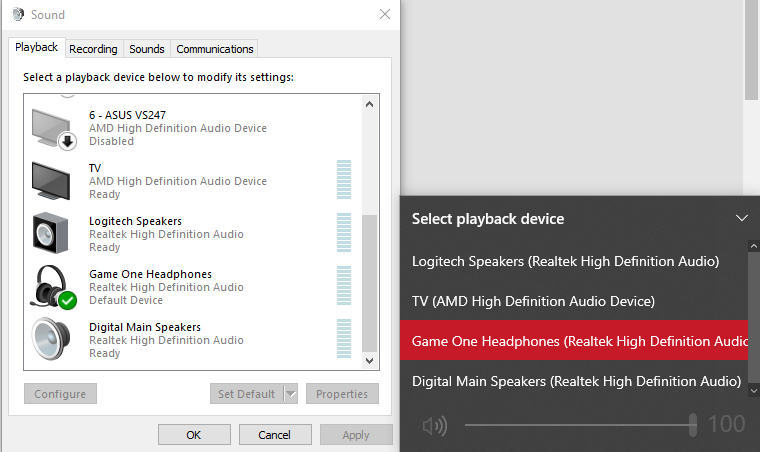Screen dimensions: 760x452
Task: Choose Digital Main Speakers in flyout
Action: (x=574, y=381)
